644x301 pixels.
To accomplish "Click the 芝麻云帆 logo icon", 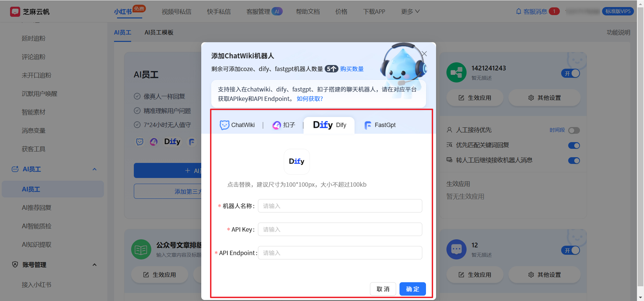I will [x=15, y=12].
